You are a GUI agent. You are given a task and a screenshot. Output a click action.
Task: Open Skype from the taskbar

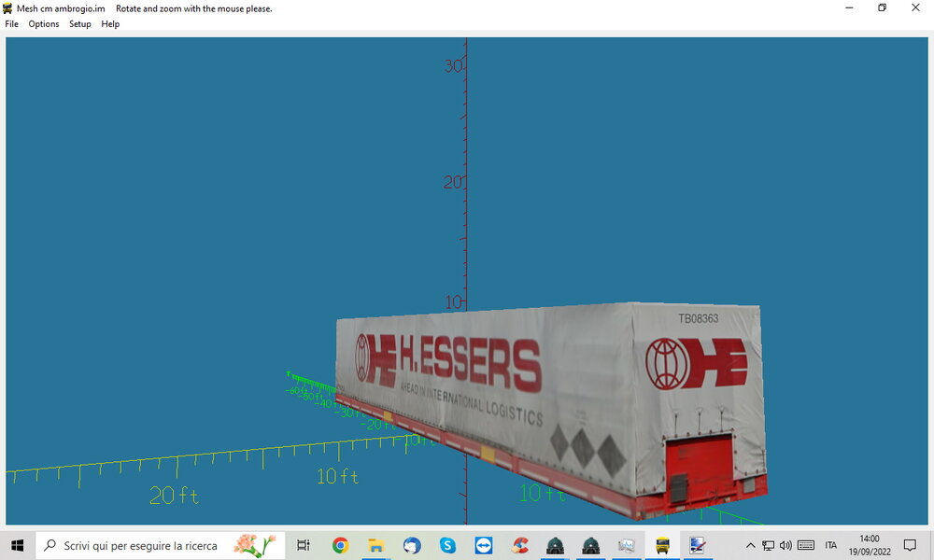click(447, 545)
